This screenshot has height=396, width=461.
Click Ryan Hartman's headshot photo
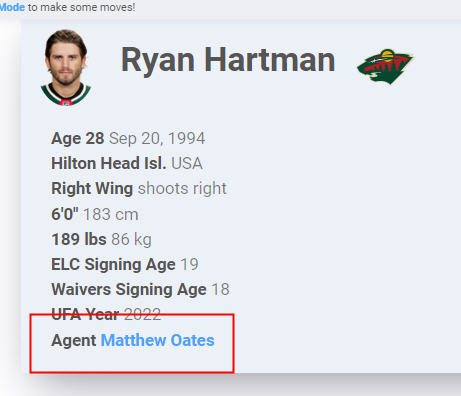pyautogui.click(x=66, y=68)
